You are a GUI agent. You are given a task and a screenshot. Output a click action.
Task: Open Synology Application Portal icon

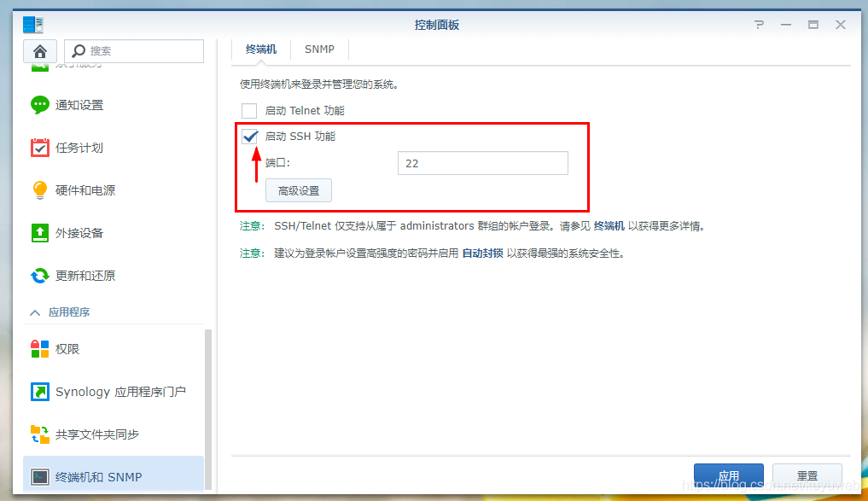coord(40,392)
